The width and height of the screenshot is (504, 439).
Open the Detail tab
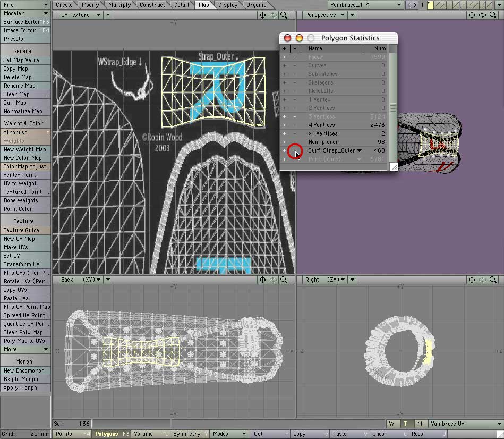click(182, 5)
